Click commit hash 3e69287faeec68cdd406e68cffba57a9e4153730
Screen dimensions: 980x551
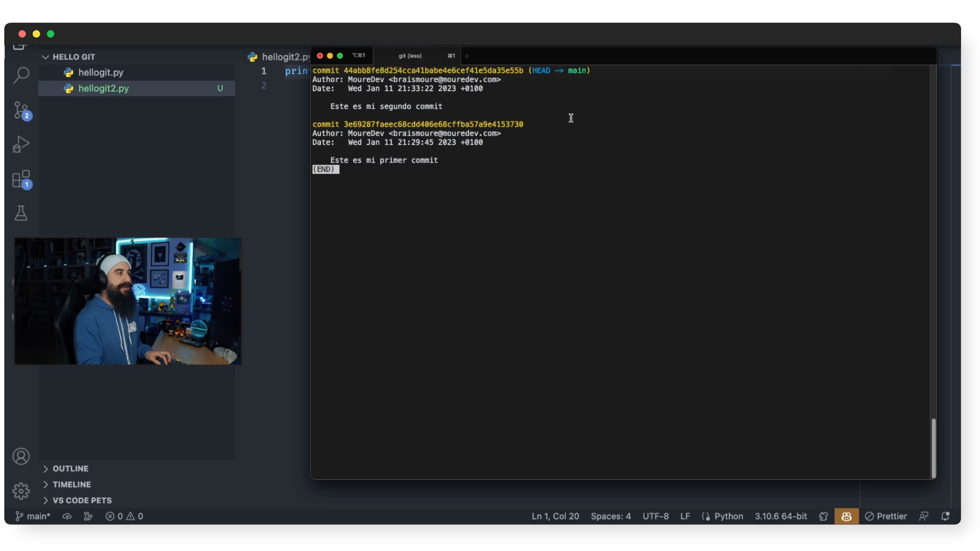click(433, 124)
